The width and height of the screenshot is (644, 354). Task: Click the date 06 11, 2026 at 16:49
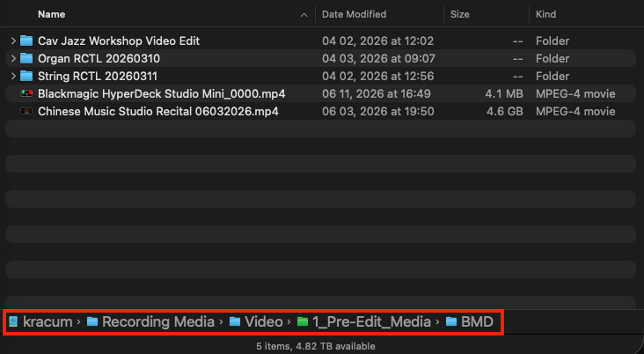pyautogui.click(x=377, y=93)
